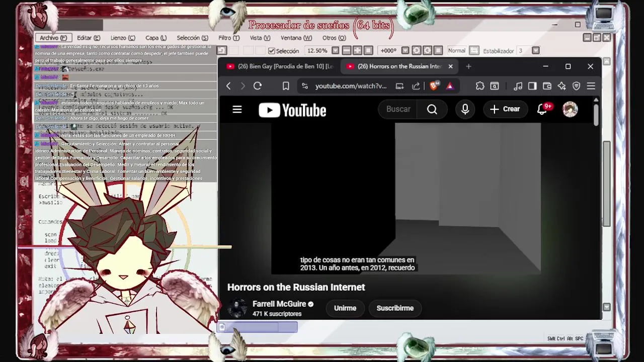This screenshot has height=362, width=644.
Task: Rotate canvas clockwise icon
Action: [428, 50]
